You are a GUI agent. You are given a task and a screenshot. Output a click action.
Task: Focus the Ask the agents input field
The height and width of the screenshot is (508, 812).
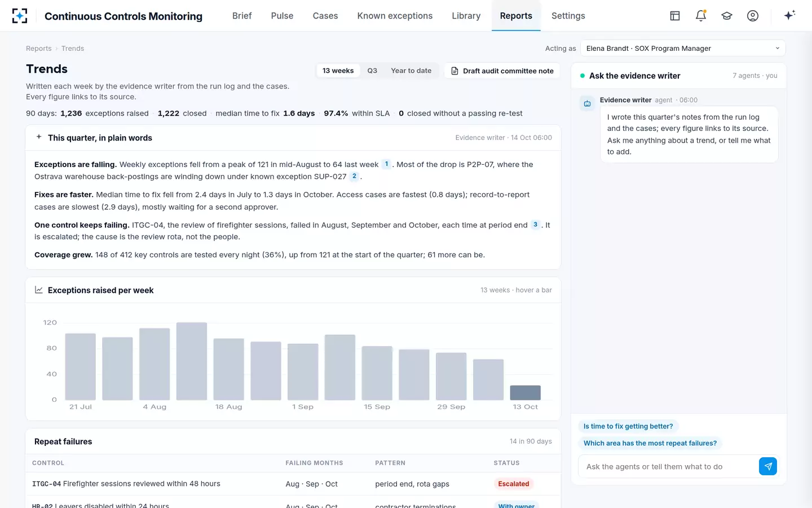[669, 467]
